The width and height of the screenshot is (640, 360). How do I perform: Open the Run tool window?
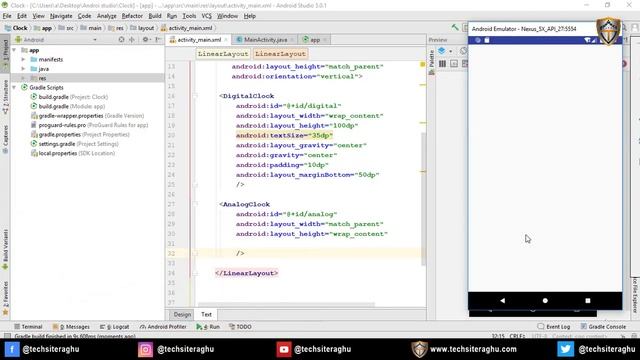[208, 327]
